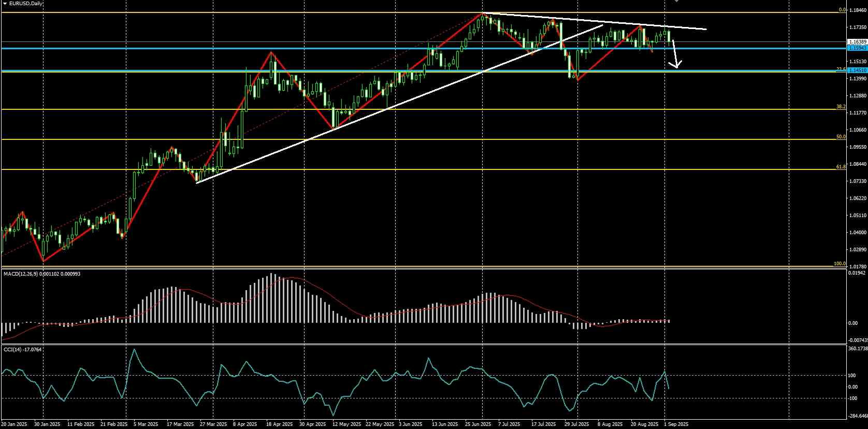Click the 25 Jun 2025 date label
This screenshot has height=429, width=868.
point(479,424)
